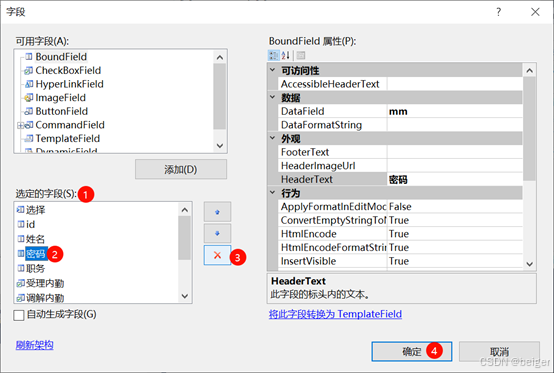554x373 pixels.
Task: Select the 密码 field in selected fields
Action: click(36, 254)
